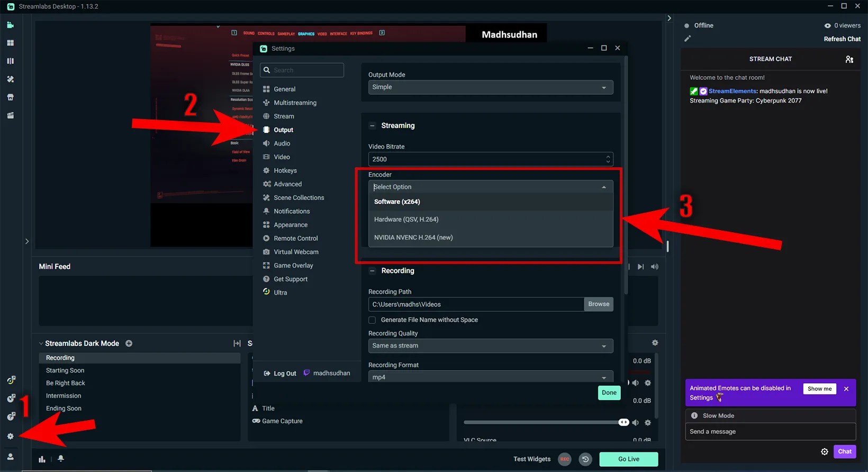Viewport: 868px width, 472px height.
Task: Open Multistreaming settings category
Action: [295, 103]
